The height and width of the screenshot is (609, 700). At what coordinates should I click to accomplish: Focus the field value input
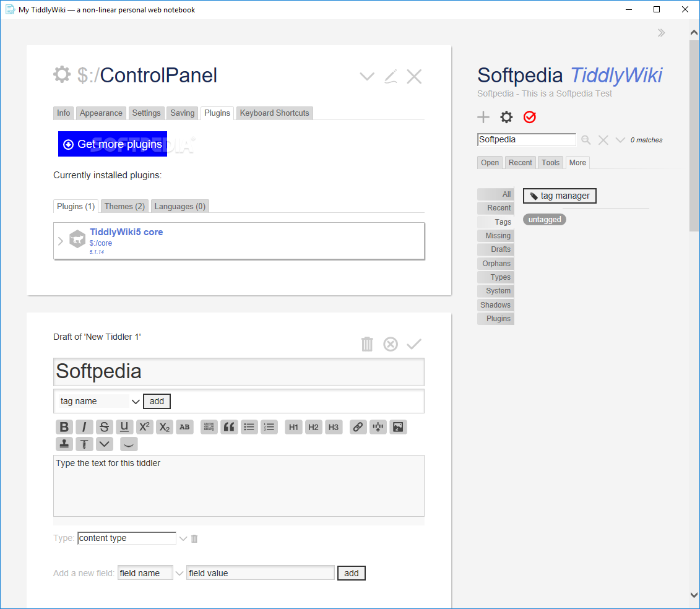261,573
